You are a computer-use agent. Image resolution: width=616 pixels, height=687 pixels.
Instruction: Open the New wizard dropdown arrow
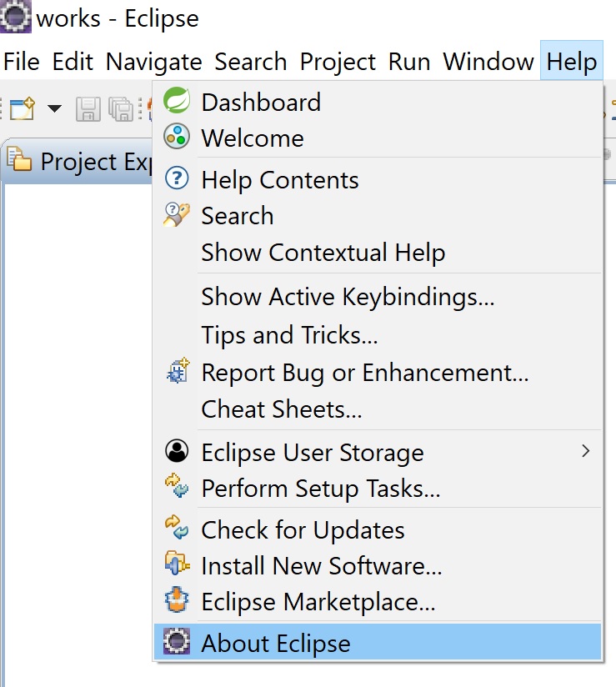(54, 108)
